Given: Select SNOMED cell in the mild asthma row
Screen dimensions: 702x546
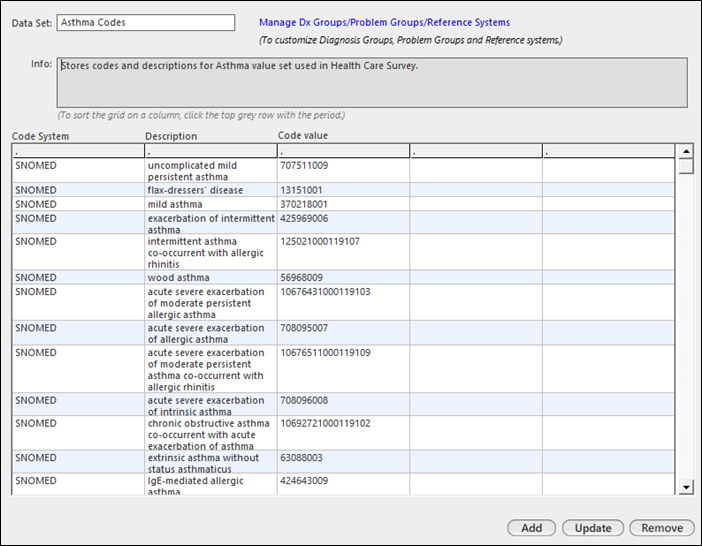Looking at the screenshot, I should point(78,205).
